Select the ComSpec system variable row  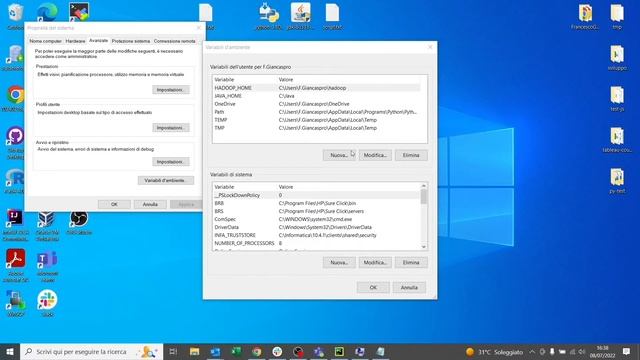point(316,219)
